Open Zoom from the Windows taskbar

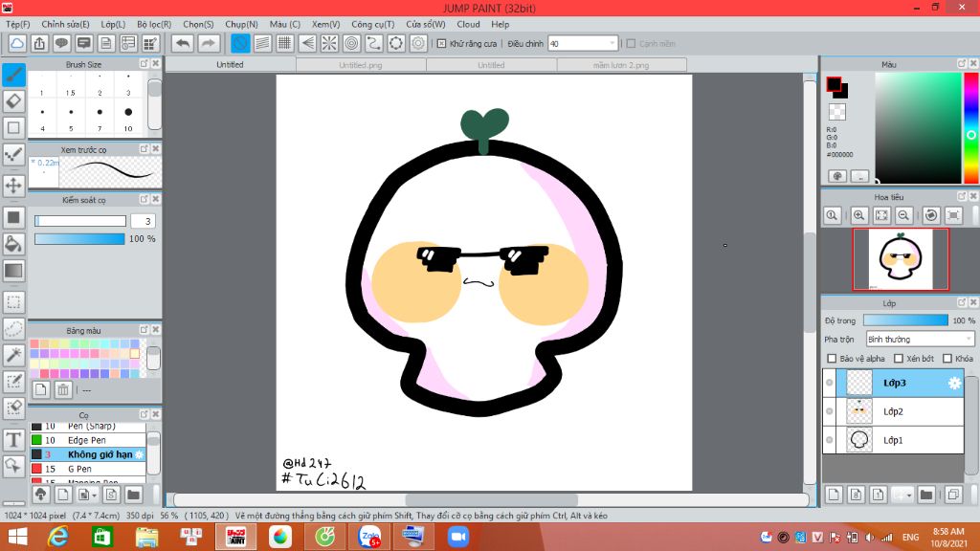(458, 537)
